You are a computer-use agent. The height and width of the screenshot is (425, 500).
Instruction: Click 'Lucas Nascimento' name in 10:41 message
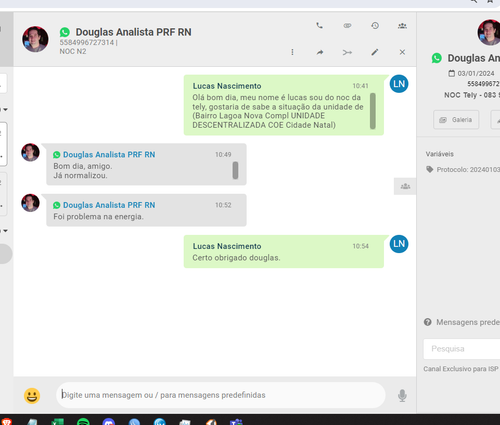point(227,86)
